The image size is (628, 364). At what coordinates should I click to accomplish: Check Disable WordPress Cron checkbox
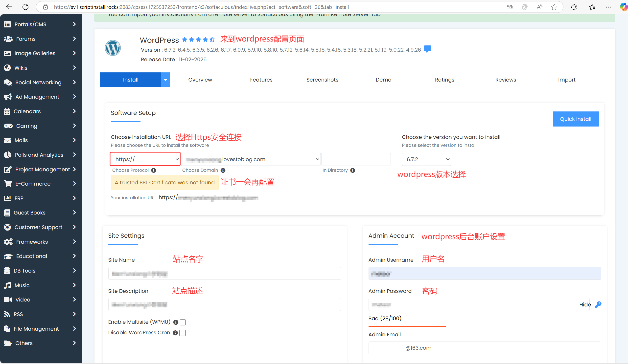[x=183, y=333]
